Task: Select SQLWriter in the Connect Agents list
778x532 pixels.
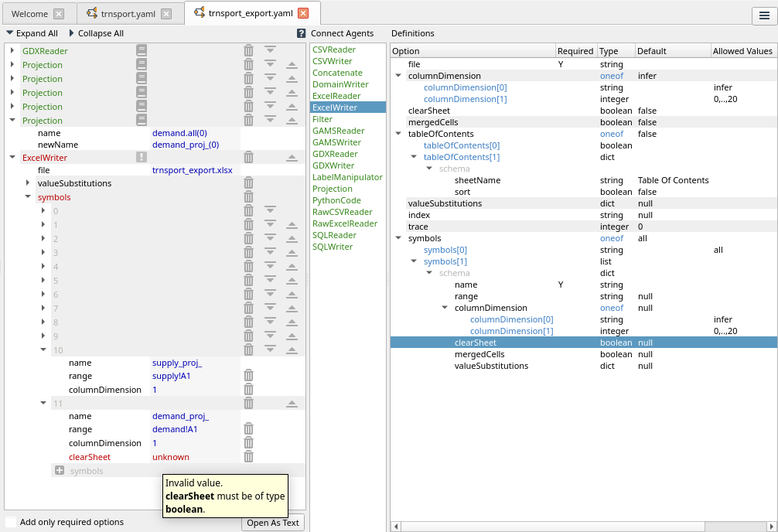Action: coord(333,247)
